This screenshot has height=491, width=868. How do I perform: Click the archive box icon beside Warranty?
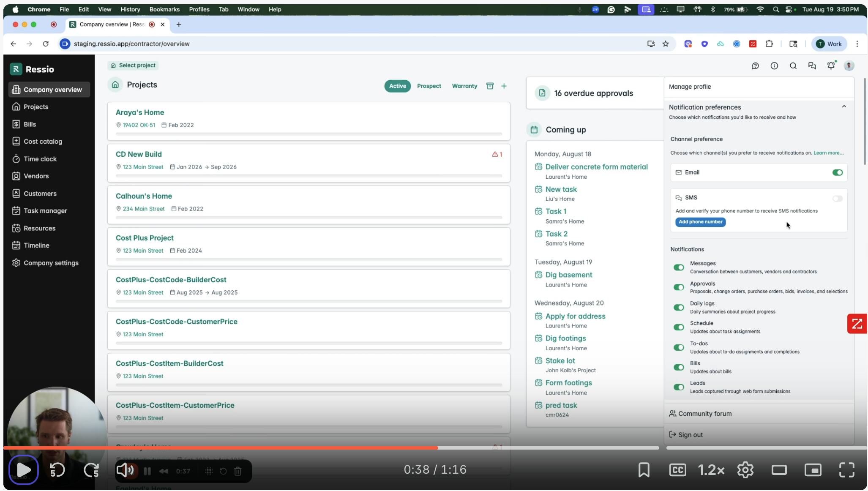pos(490,86)
